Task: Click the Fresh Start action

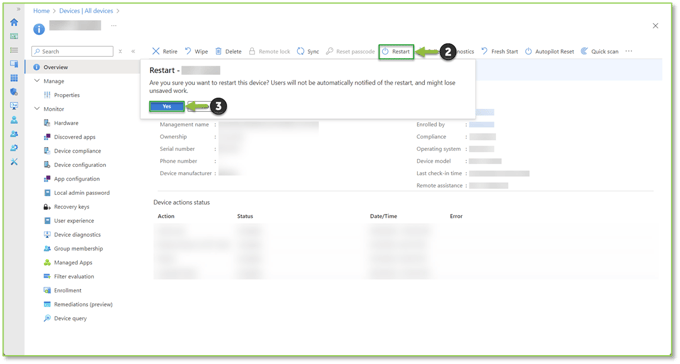Action: coord(500,51)
